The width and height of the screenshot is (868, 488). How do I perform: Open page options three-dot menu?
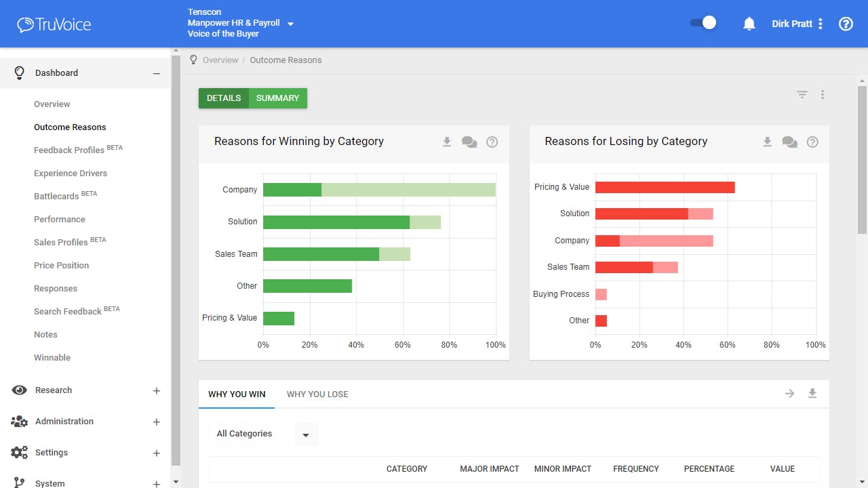coord(823,95)
